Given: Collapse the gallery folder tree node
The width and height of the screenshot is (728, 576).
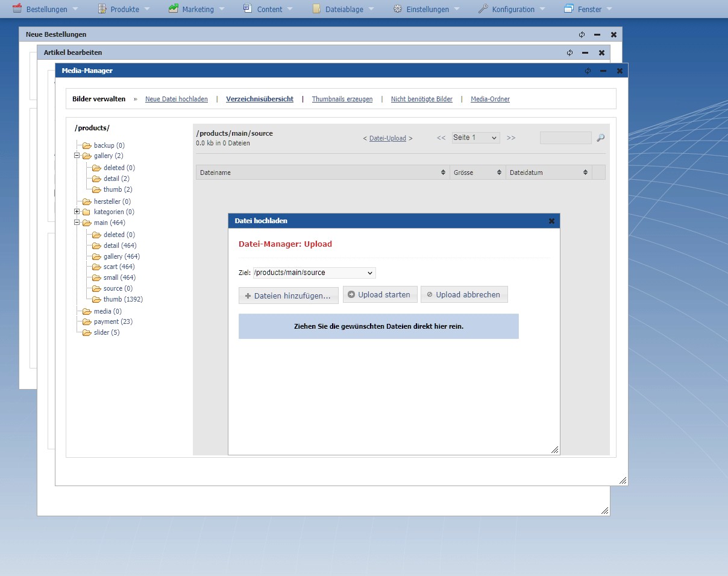Looking at the screenshot, I should click(x=77, y=156).
